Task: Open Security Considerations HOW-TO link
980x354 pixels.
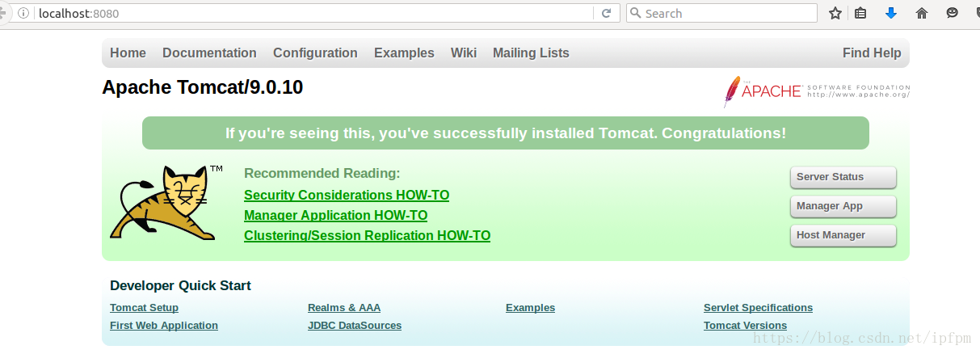Action: pyautogui.click(x=347, y=195)
